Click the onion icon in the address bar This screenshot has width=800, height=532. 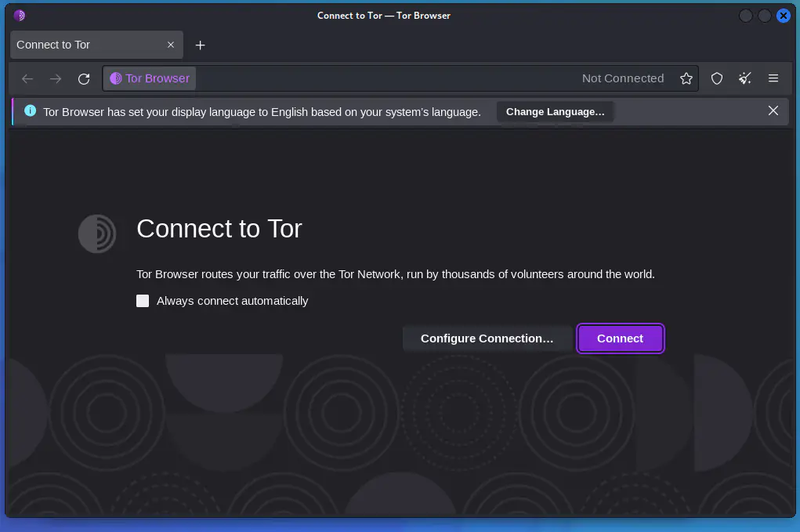(117, 78)
